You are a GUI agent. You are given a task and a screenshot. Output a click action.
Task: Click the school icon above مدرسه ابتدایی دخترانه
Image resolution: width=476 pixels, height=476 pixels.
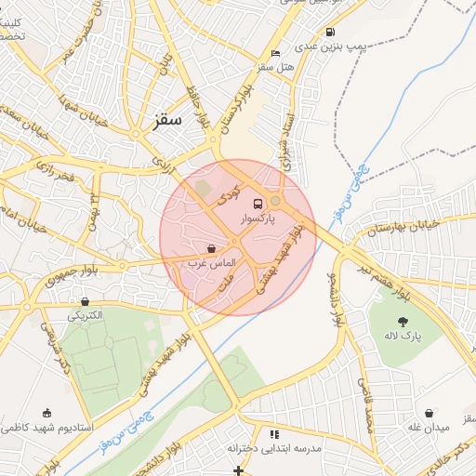(274, 434)
